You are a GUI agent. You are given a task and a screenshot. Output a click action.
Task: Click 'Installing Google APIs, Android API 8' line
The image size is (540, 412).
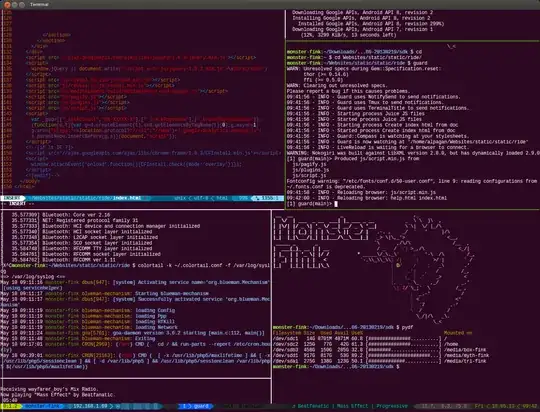[361, 18]
